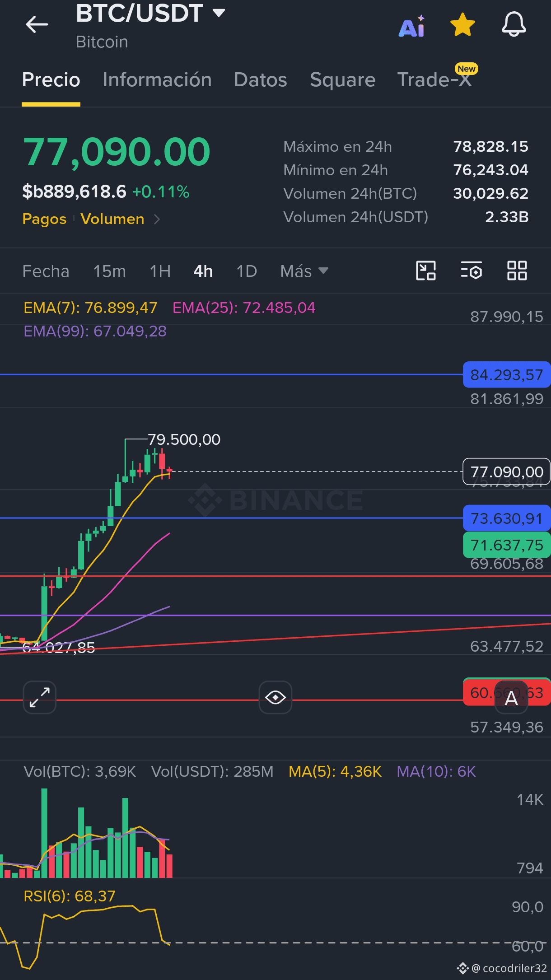Open the Trade-X tab

434,80
